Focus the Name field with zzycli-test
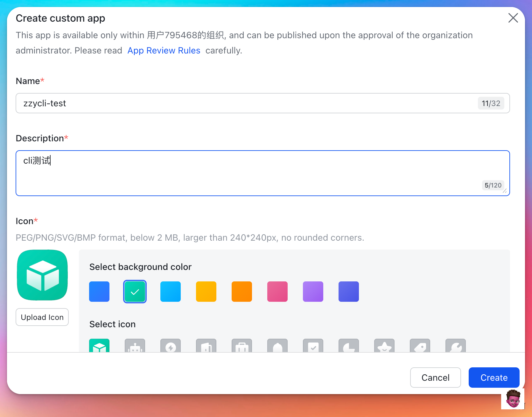The width and height of the screenshot is (532, 417). [x=263, y=103]
